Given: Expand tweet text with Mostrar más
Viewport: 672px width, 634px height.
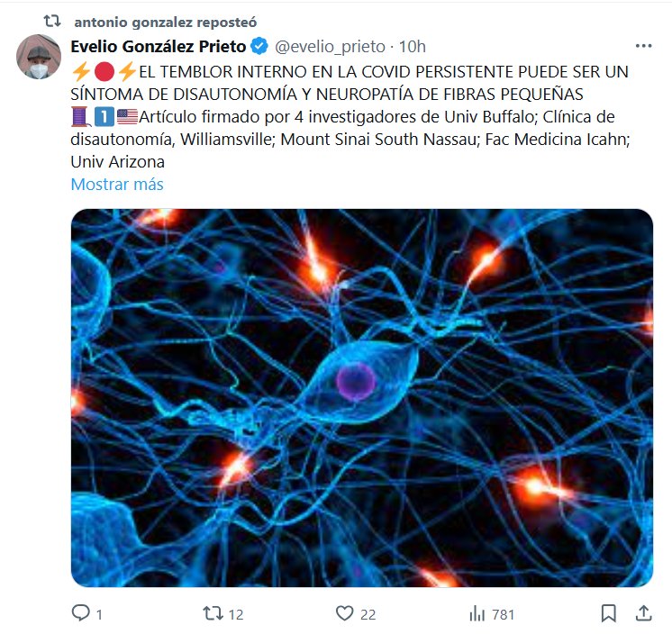Looking at the screenshot, I should [117, 185].
